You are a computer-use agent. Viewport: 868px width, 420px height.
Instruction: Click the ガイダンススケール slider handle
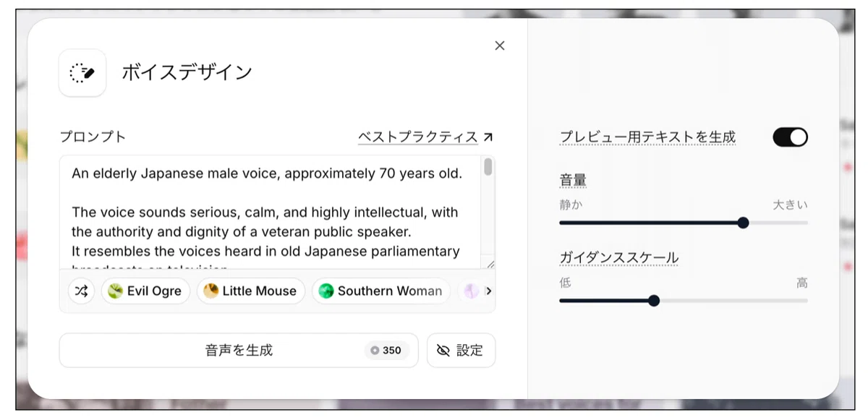pos(654,301)
